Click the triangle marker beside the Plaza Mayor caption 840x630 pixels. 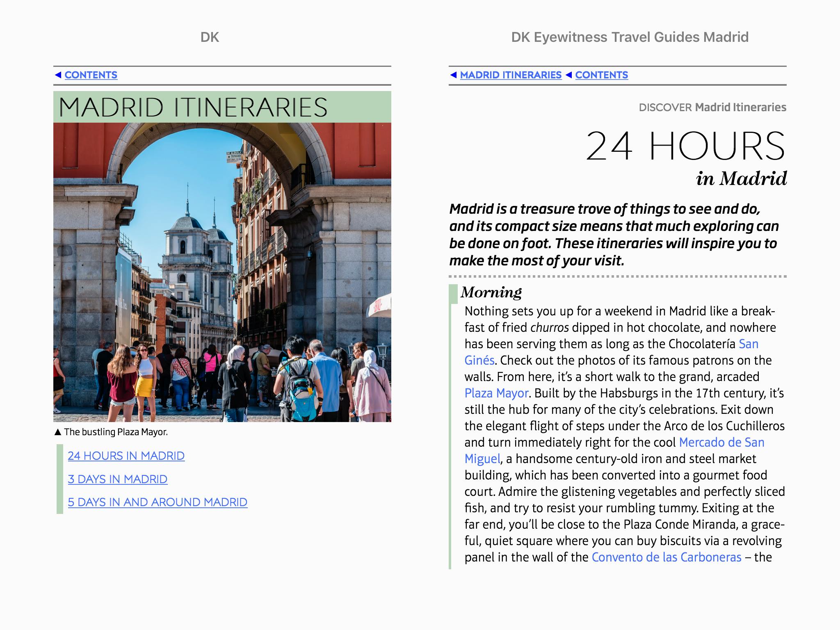pyautogui.click(x=58, y=432)
